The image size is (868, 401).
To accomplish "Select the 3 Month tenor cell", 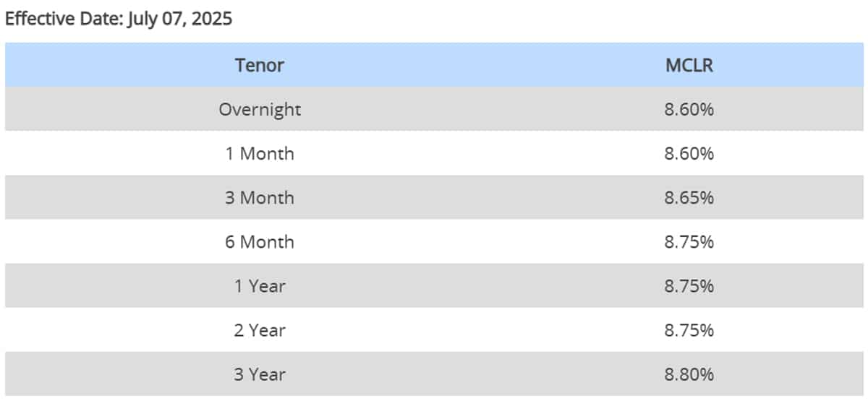I will pyautogui.click(x=259, y=197).
